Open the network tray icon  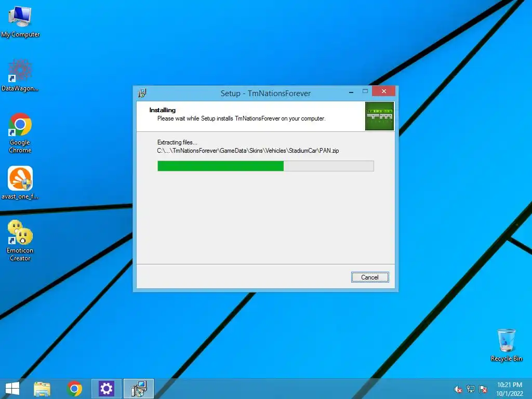[x=471, y=389]
